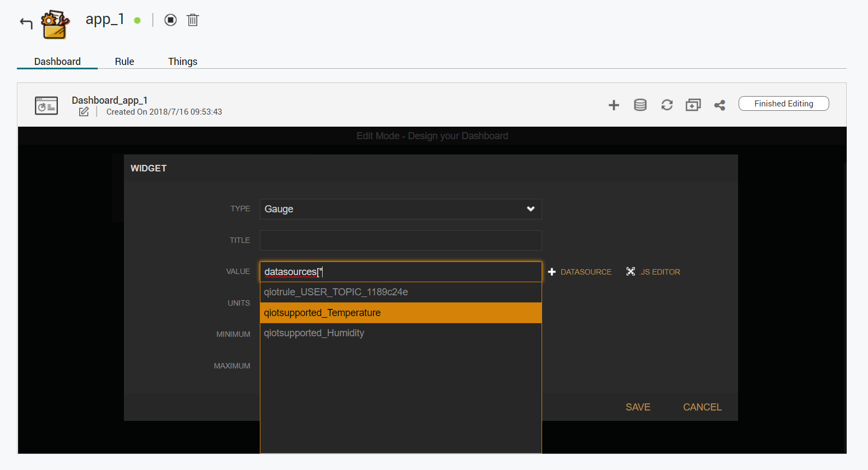Refresh the dashboard with the refresh icon
The width and height of the screenshot is (868, 470).
[x=667, y=105]
